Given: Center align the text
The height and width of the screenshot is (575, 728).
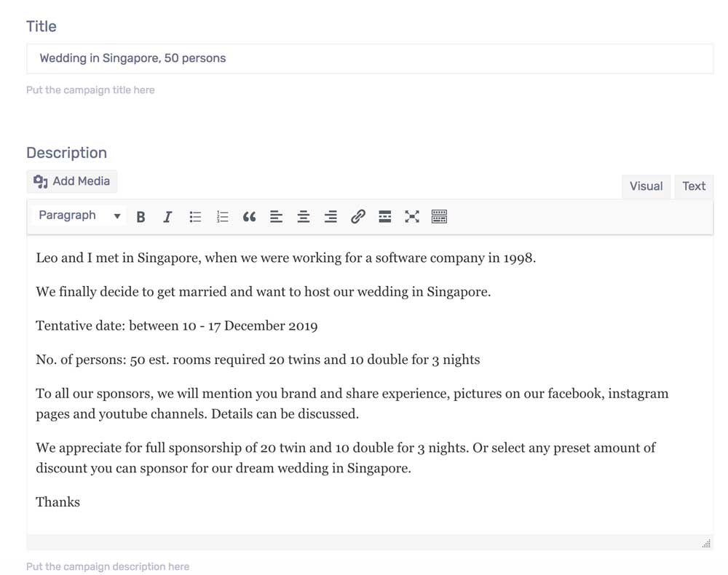Looking at the screenshot, I should tap(304, 217).
